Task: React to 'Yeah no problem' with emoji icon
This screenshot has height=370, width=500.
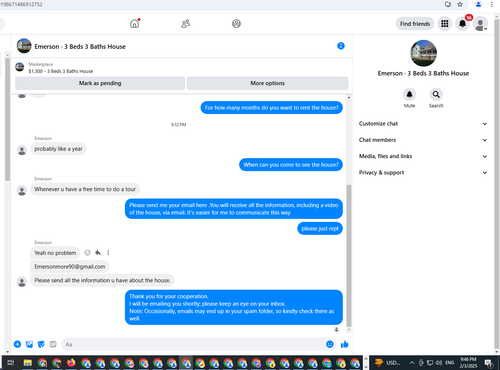Action: click(x=87, y=253)
